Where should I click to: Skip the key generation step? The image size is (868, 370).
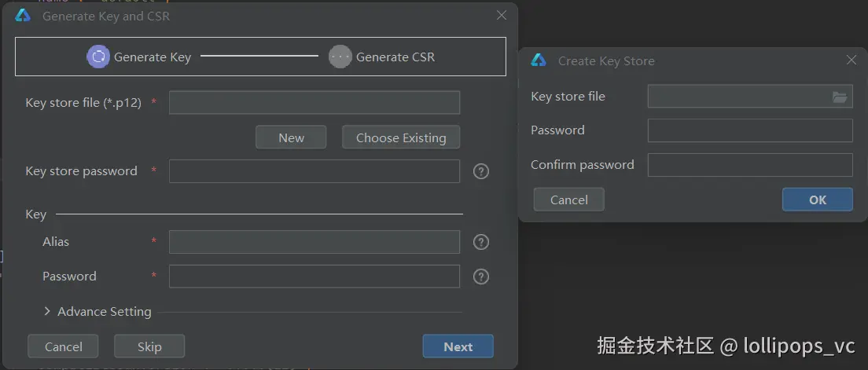click(x=149, y=346)
